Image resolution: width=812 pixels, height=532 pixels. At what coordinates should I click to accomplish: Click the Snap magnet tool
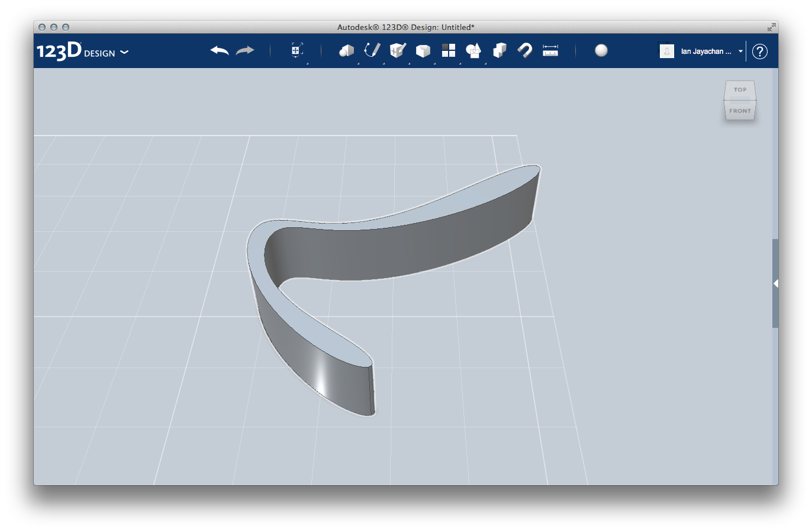pyautogui.click(x=524, y=51)
